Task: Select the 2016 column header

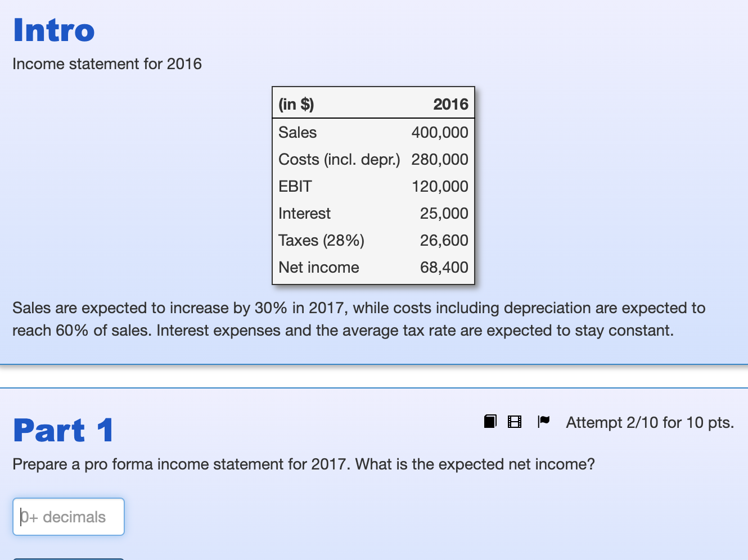Action: point(451,104)
